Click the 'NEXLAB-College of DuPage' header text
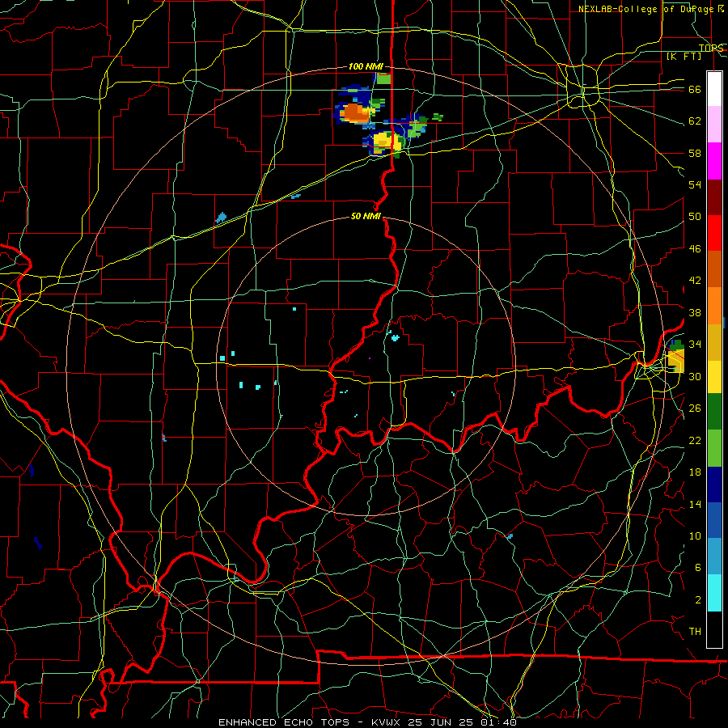Image resolution: width=728 pixels, height=728 pixels. pos(645,9)
